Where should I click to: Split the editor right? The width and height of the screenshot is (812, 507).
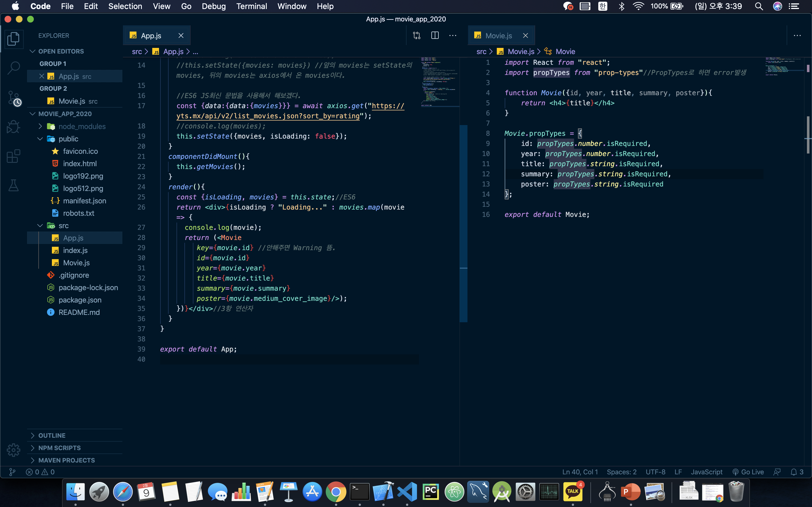(435, 35)
